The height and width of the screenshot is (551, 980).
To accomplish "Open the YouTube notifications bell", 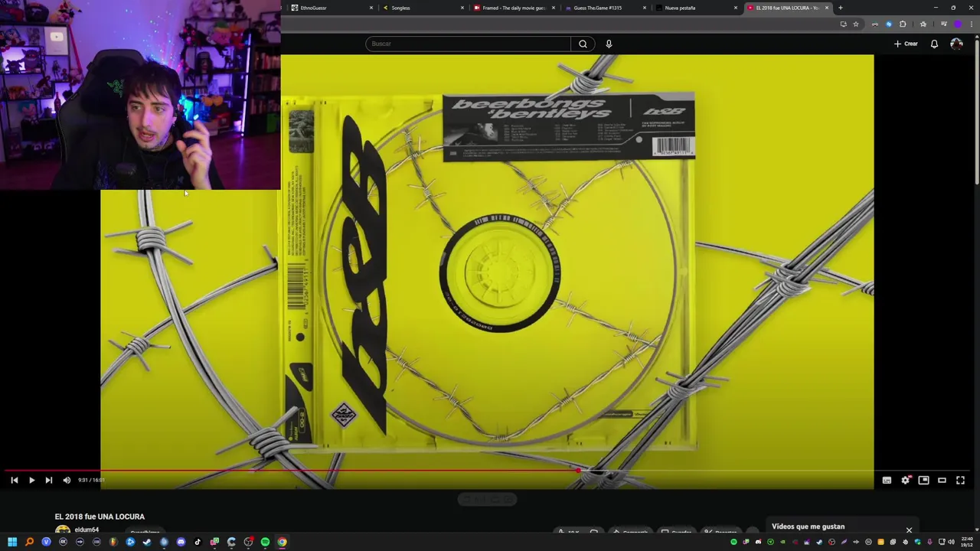I will click(x=934, y=44).
